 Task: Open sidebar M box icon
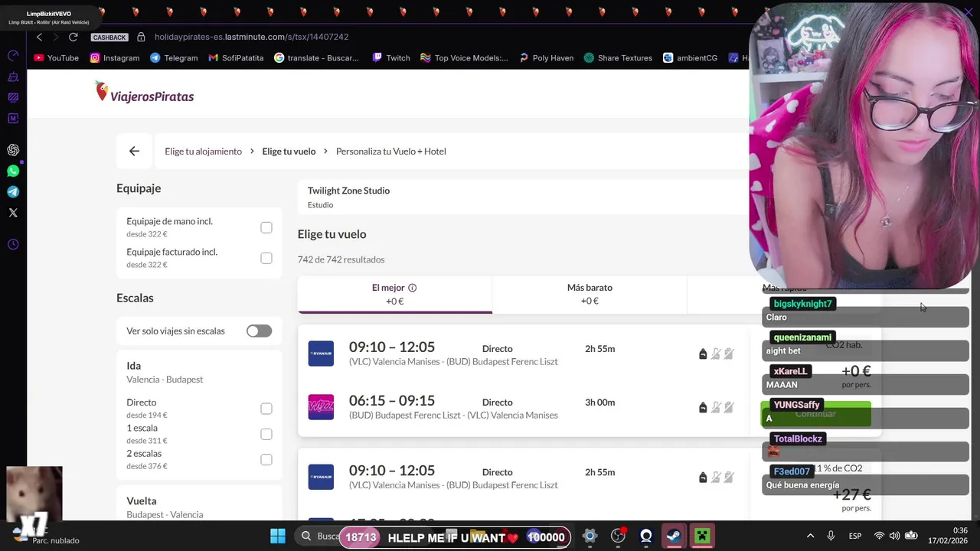coord(13,118)
